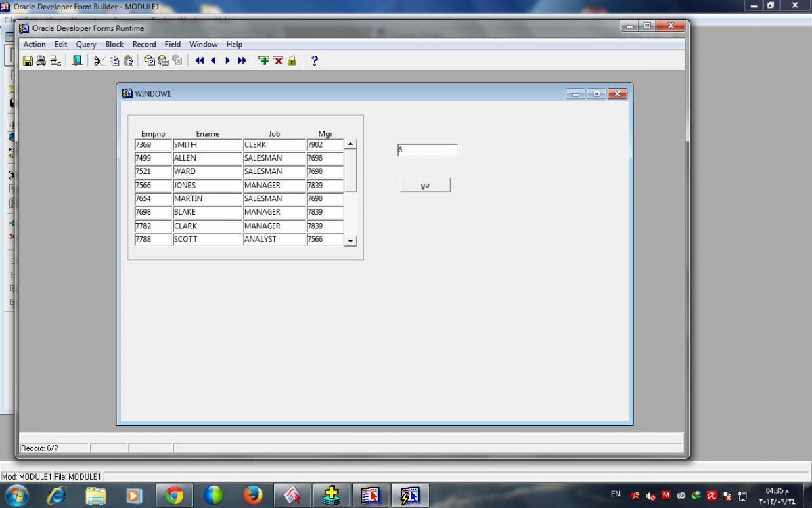
Task: Remove the record with the red X icon
Action: click(x=278, y=61)
